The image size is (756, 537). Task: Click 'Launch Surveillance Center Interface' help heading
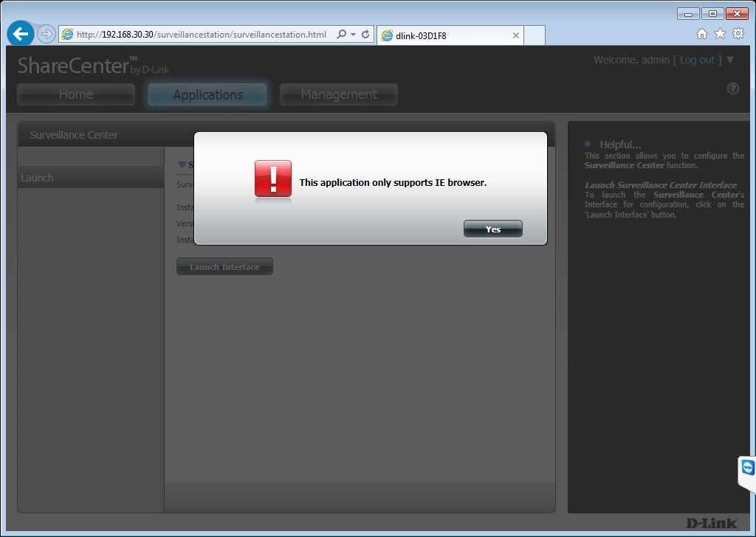[x=661, y=185]
